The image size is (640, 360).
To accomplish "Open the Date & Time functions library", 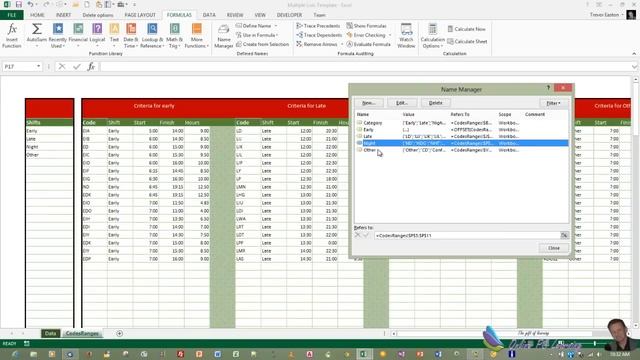I will [131, 36].
